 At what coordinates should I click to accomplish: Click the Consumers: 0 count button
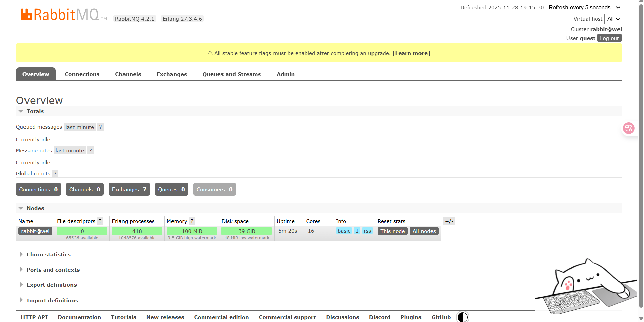point(214,189)
